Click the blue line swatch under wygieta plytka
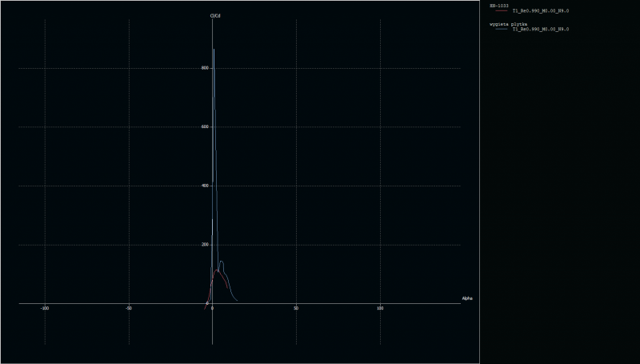 click(502, 29)
